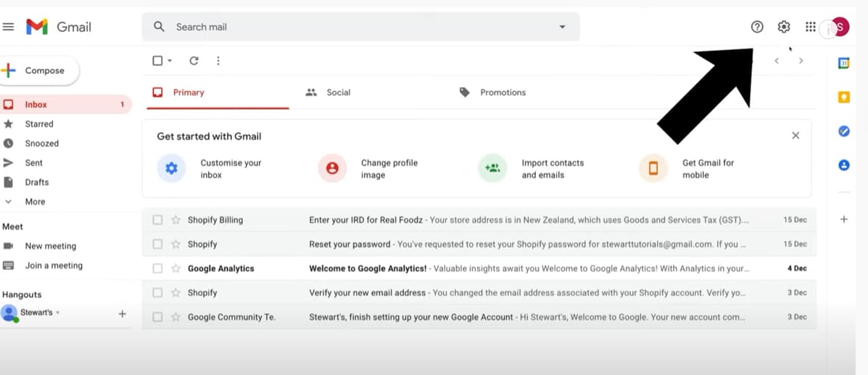
Task: Open search options dropdown arrow
Action: tap(563, 27)
